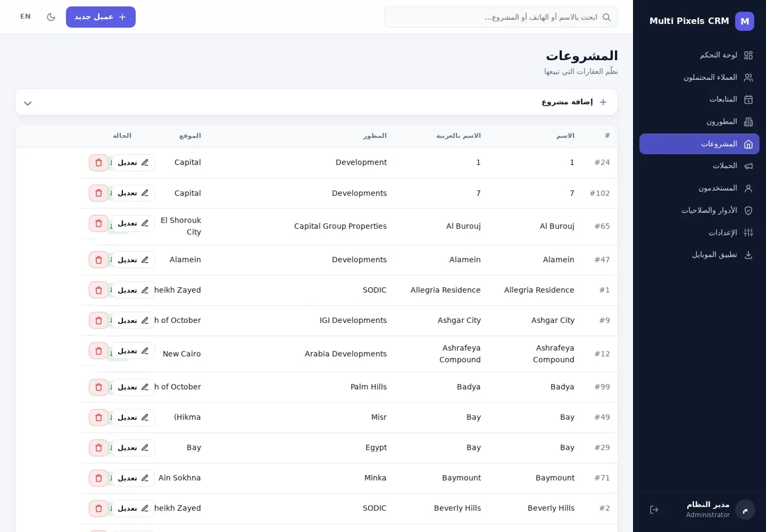Open الحملات in the sidebar
The width and height of the screenshot is (766, 532).
pos(699,166)
